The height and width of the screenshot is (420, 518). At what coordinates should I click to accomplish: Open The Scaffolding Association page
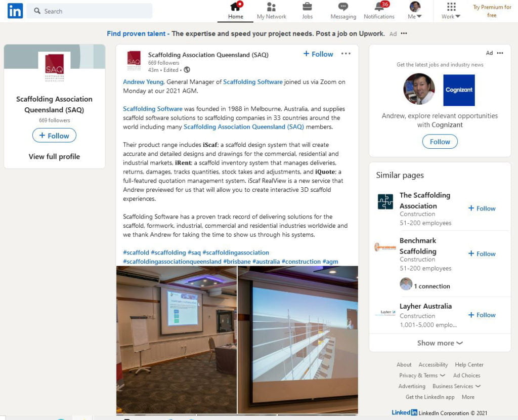424,200
